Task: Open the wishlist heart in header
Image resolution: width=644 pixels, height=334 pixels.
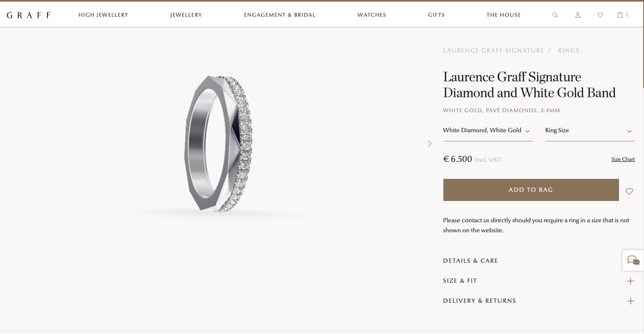Action: tap(600, 15)
